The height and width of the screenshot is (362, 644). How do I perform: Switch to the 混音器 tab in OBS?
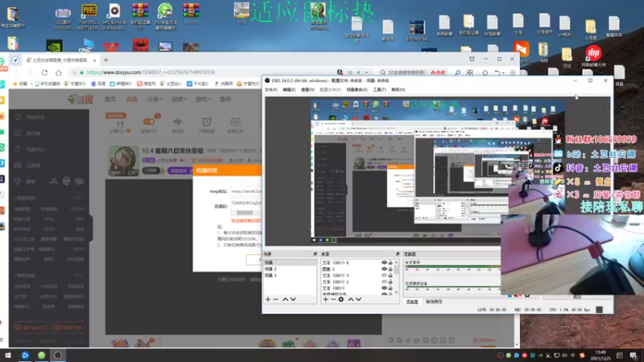(x=412, y=302)
